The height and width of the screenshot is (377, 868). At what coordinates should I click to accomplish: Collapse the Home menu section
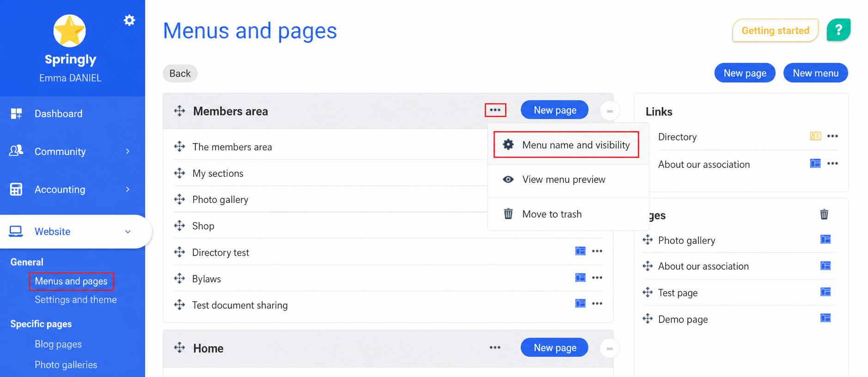[x=610, y=348]
